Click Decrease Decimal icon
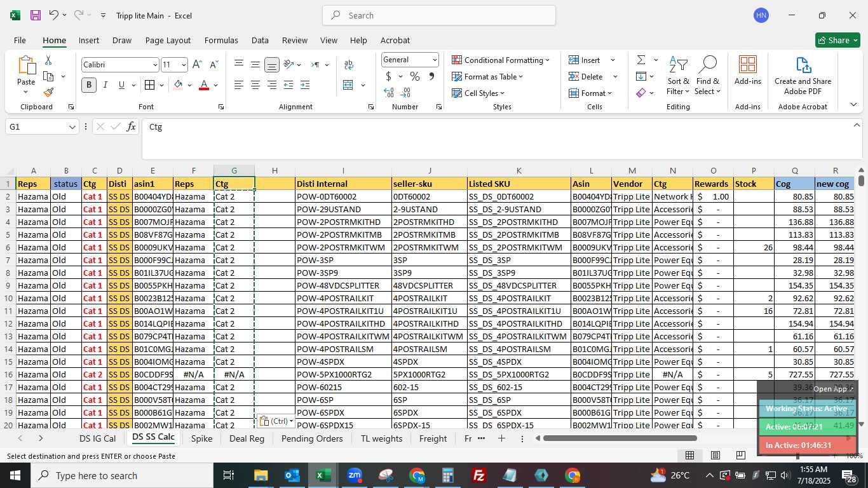The height and width of the screenshot is (488, 868). [405, 93]
